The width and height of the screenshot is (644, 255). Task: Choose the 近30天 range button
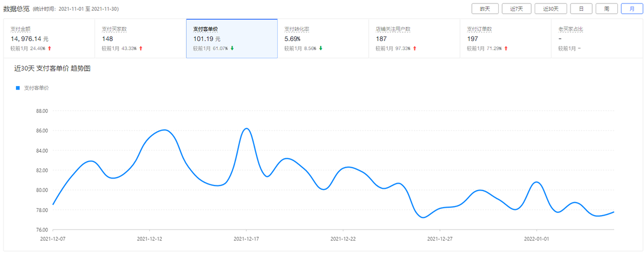[551, 9]
